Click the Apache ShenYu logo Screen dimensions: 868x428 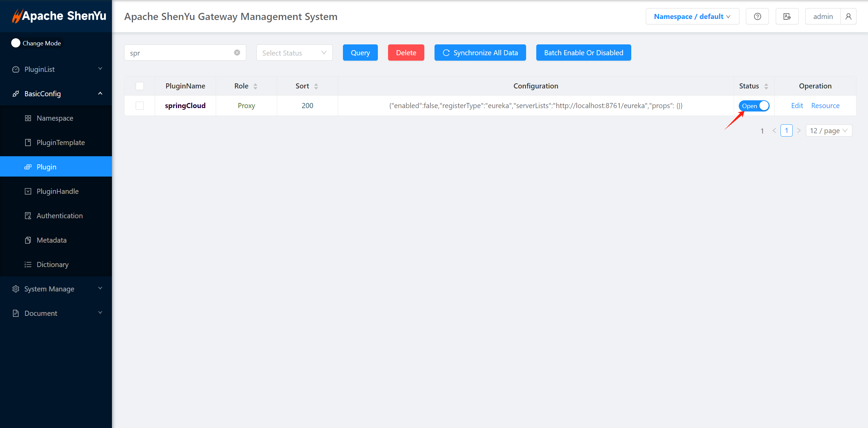[59, 16]
